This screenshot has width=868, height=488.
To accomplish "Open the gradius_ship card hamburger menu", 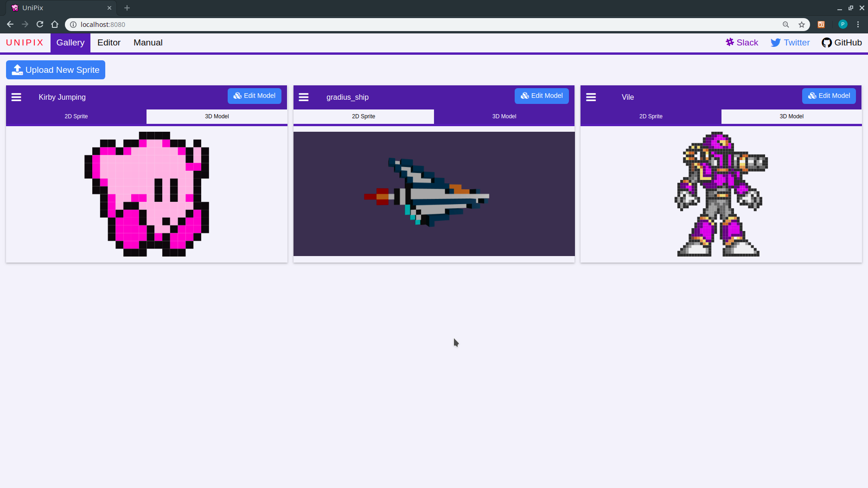I will coord(304,97).
